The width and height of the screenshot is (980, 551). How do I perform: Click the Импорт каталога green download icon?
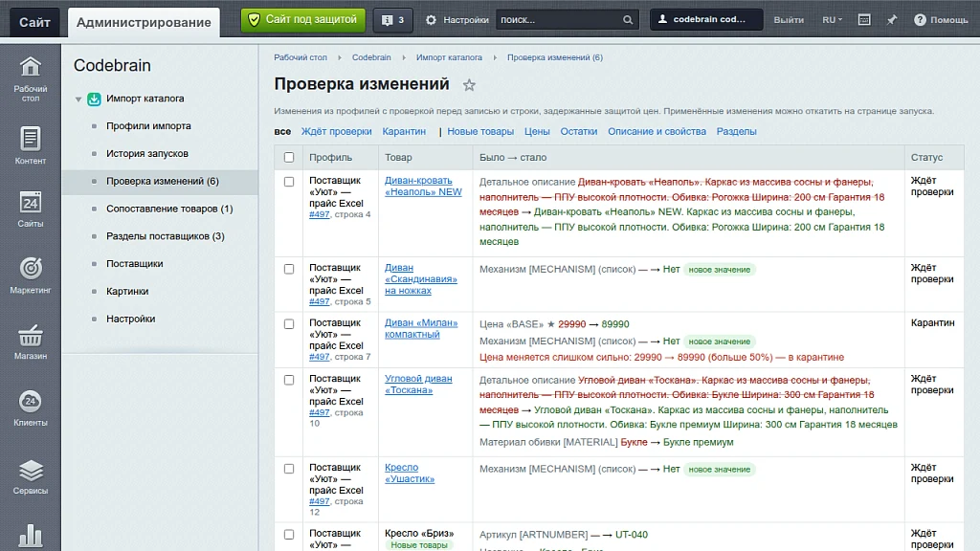coord(94,99)
